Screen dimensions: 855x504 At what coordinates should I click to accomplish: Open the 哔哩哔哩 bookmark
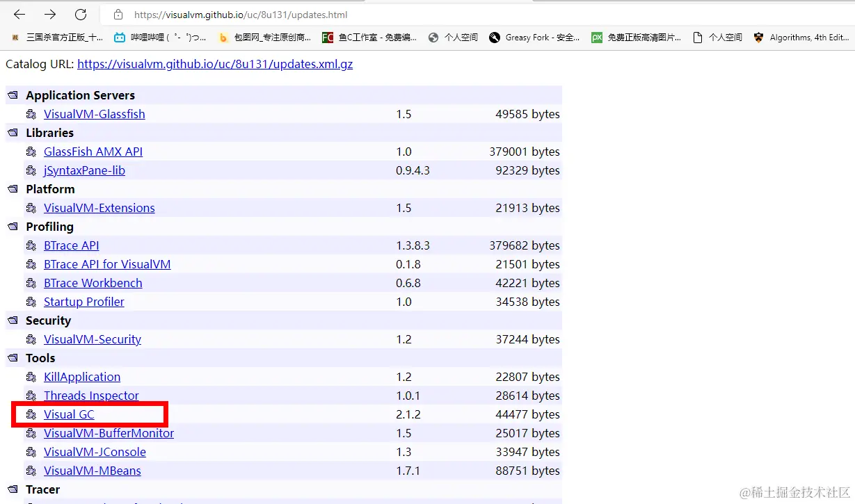pyautogui.click(x=160, y=38)
